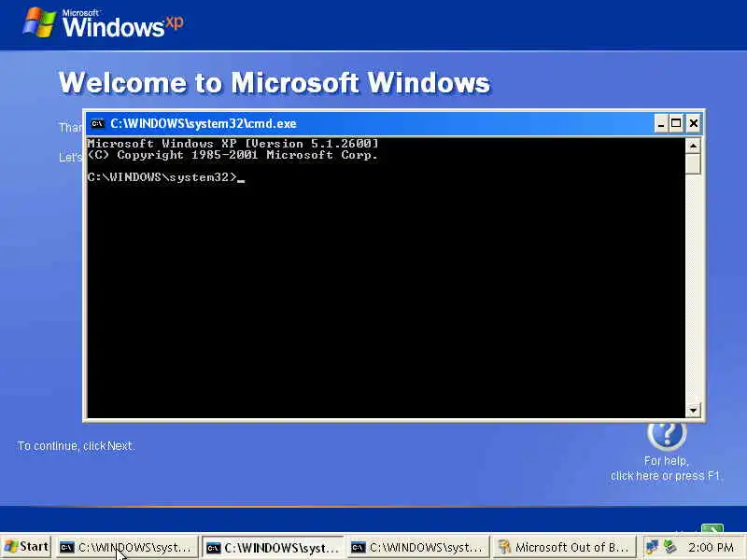Maximize the cmd.exe window
This screenshot has width=747, height=560.
click(676, 124)
